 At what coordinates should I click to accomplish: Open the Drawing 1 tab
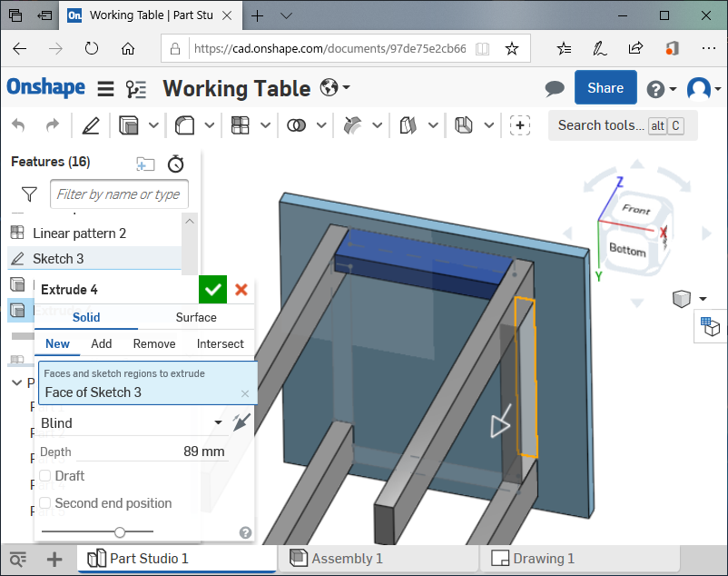click(x=580, y=559)
